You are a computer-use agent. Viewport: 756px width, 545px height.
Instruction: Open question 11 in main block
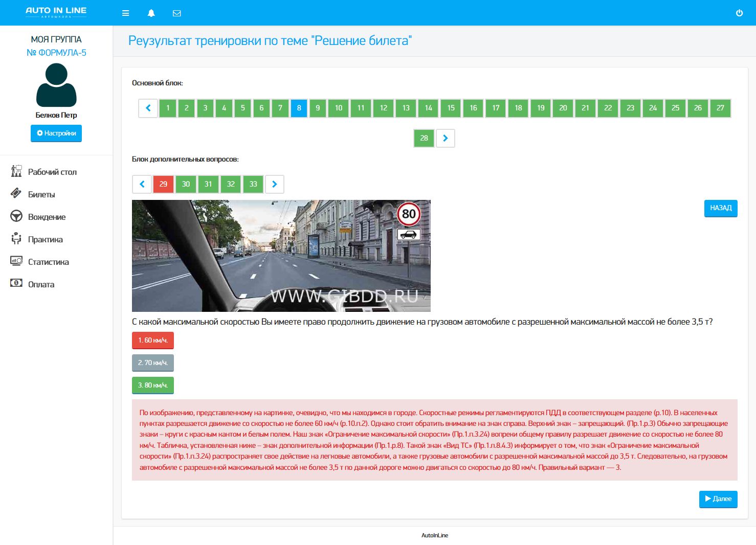[361, 108]
